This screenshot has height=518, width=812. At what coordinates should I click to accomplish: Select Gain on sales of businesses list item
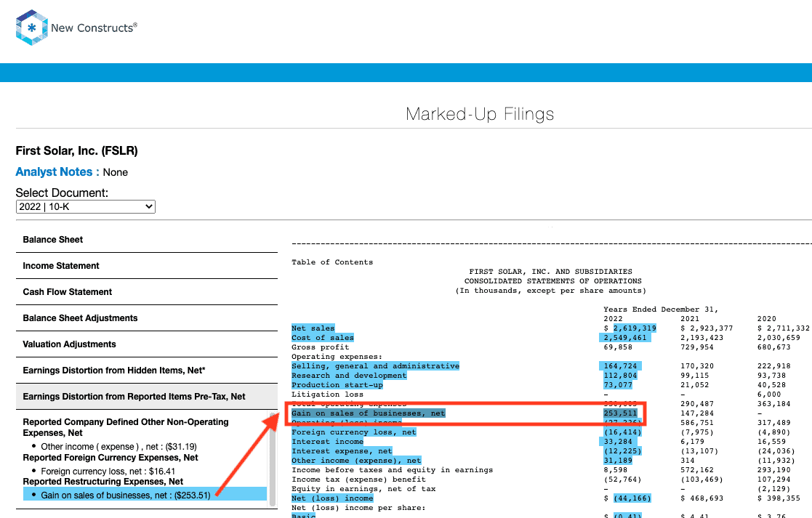[145, 494]
